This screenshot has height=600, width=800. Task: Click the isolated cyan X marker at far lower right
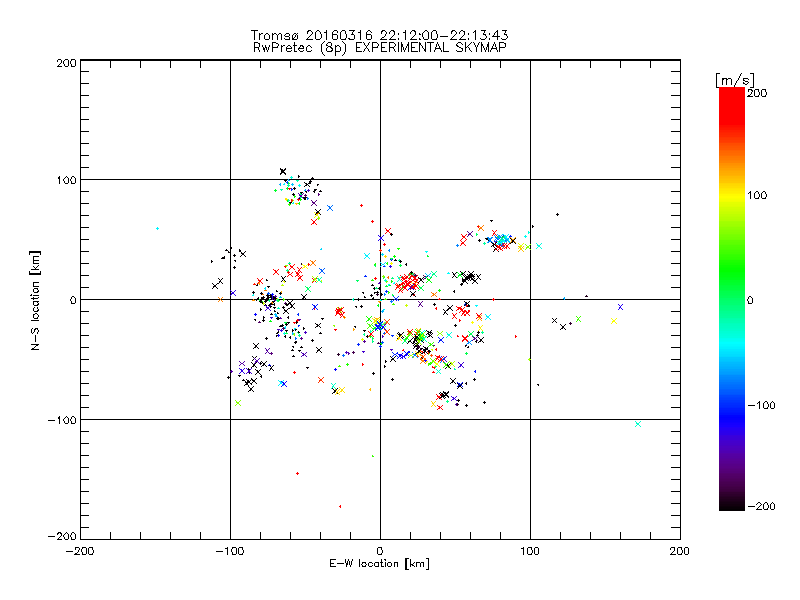tap(638, 424)
